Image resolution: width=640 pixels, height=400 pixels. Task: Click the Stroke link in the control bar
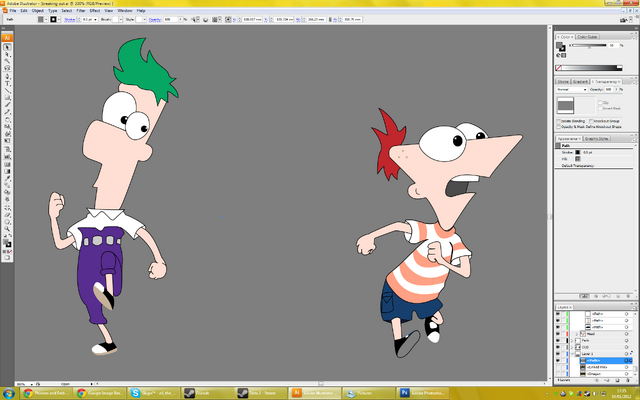(x=69, y=20)
